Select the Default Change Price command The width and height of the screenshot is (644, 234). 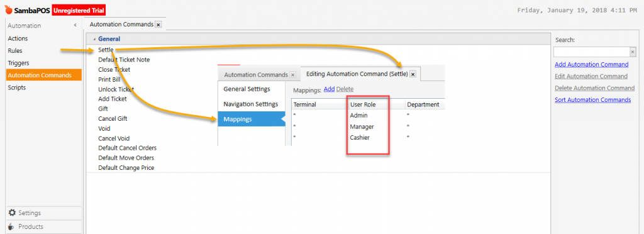[126, 167]
